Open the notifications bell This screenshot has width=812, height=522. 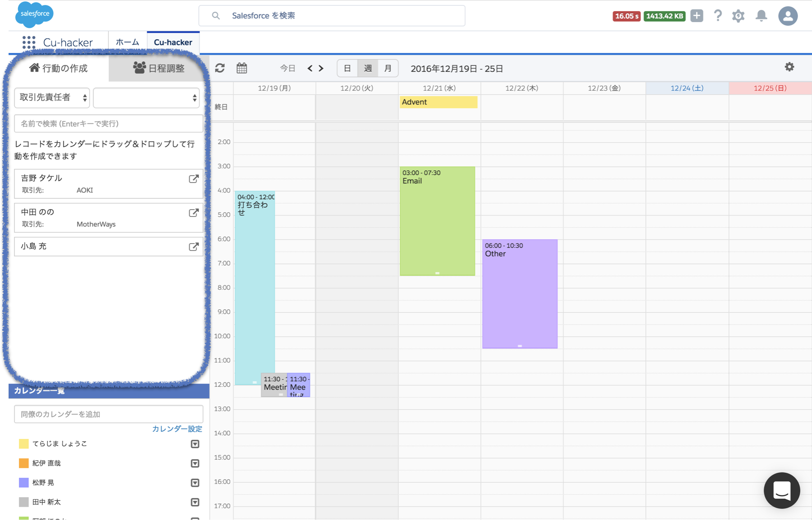pyautogui.click(x=761, y=16)
